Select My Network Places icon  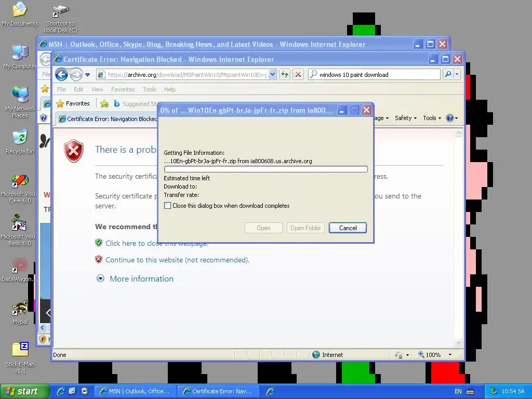[20, 102]
